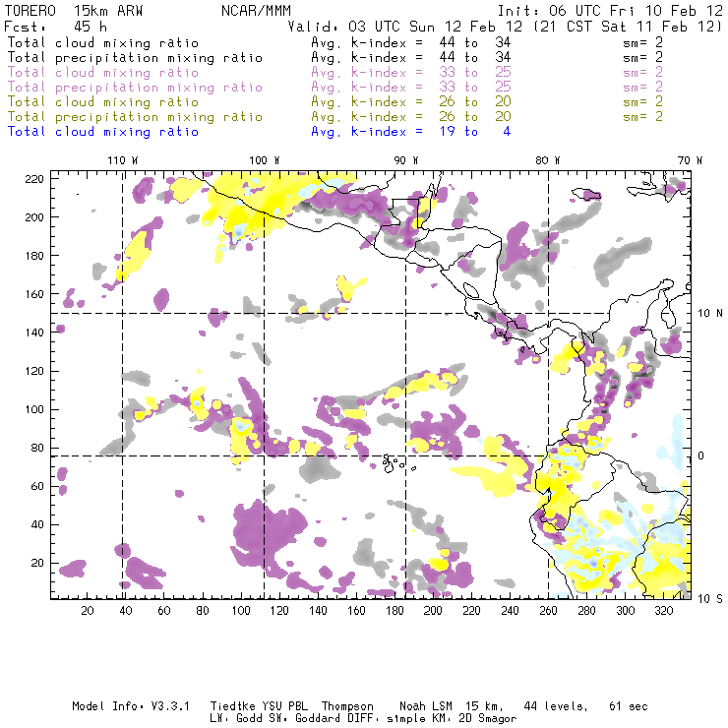The height and width of the screenshot is (728, 728).
Task: Click purple Avg. k-index = 33 to 25 of cloud row
Action: pos(411,73)
